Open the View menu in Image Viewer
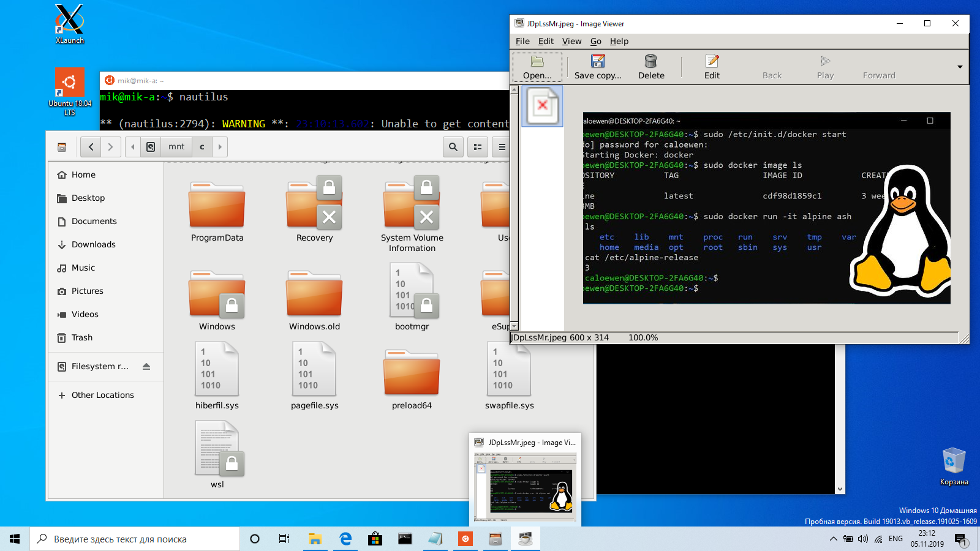Screen dimensions: 980x551 point(571,41)
